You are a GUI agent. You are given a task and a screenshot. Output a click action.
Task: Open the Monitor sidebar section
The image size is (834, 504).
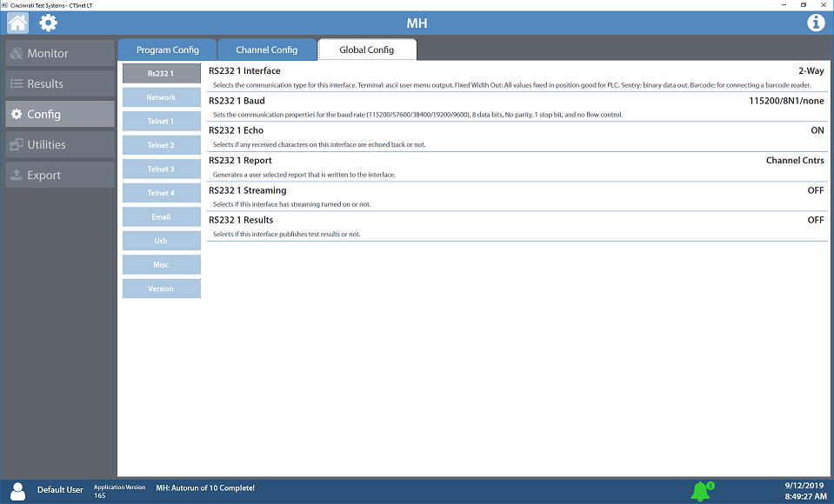coord(60,53)
